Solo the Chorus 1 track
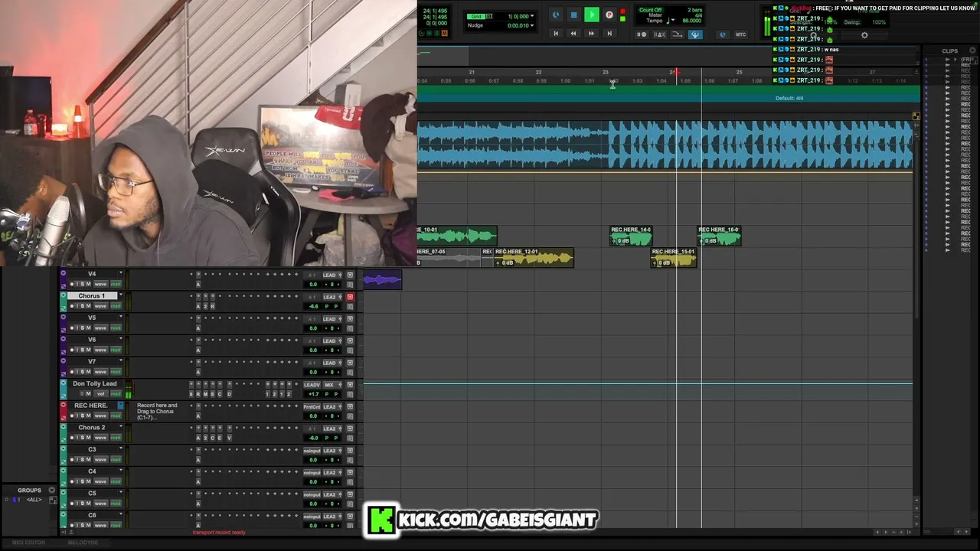980x551 pixels. tap(82, 306)
